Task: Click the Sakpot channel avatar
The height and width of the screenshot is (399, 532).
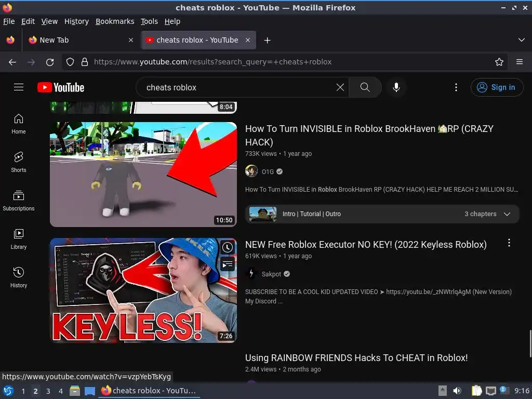Action: pyautogui.click(x=251, y=274)
